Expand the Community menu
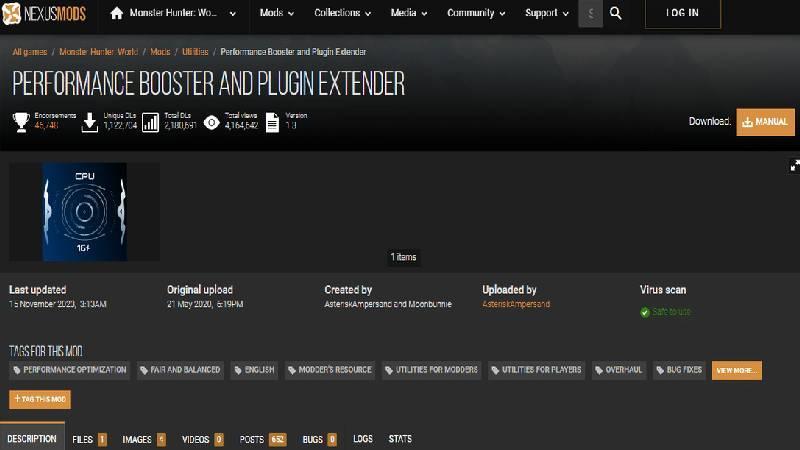 (x=476, y=13)
